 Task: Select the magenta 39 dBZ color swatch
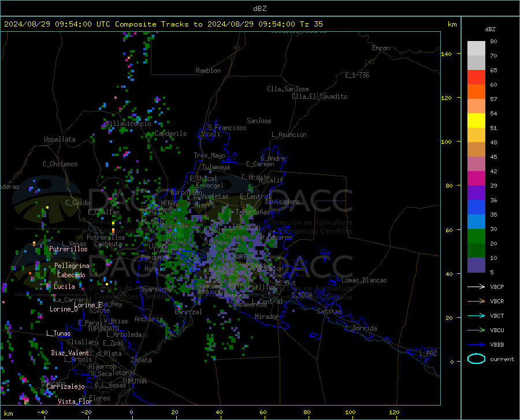[476, 179]
